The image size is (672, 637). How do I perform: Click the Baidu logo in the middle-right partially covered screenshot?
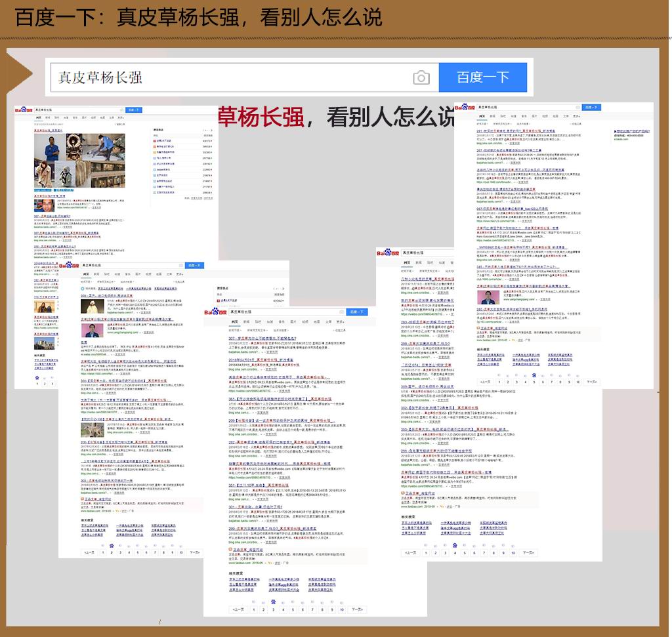coord(388,253)
